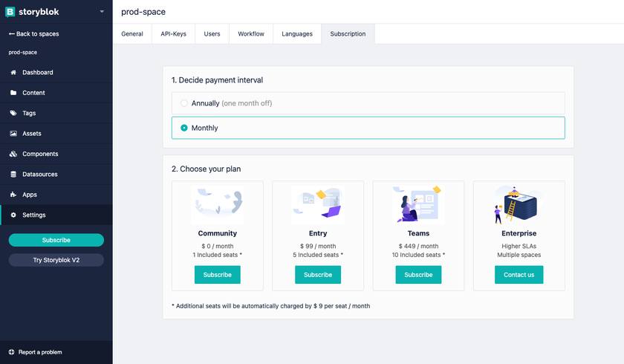Select the Annually payment interval
This screenshot has width=624, height=364.
(184, 103)
